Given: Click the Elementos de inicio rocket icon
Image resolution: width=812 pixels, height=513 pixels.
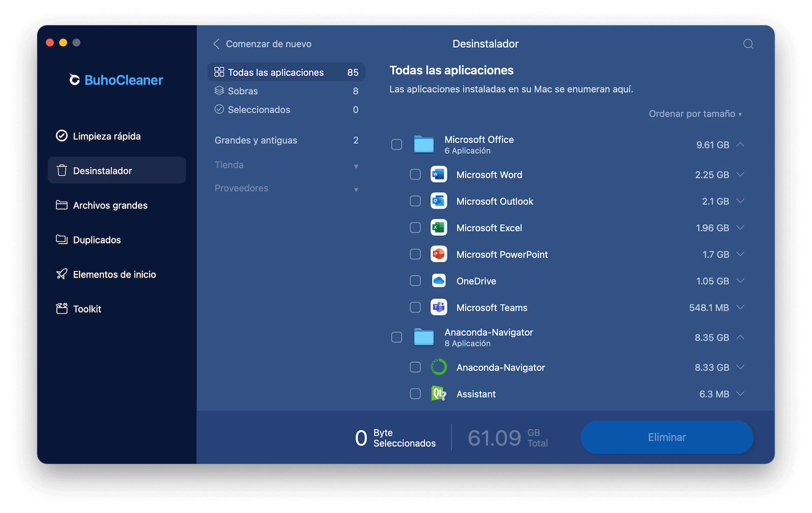Looking at the screenshot, I should point(61,274).
